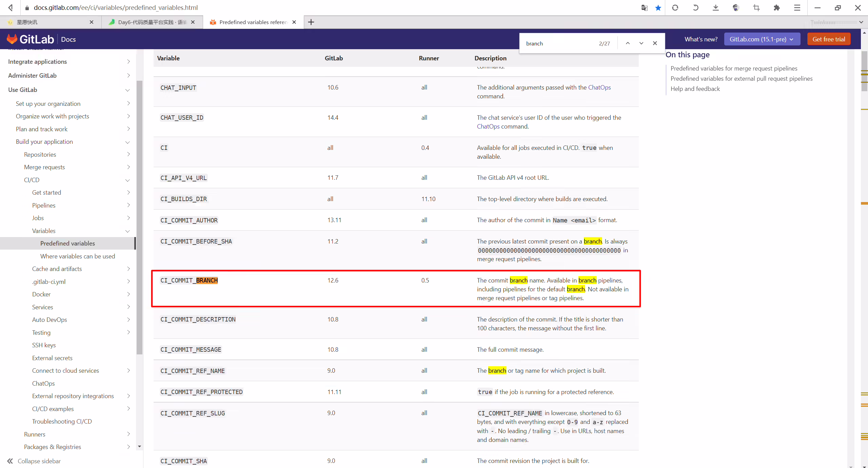The width and height of the screenshot is (868, 468).
Task: Collapse the Variables sidebar section
Action: pos(127,231)
